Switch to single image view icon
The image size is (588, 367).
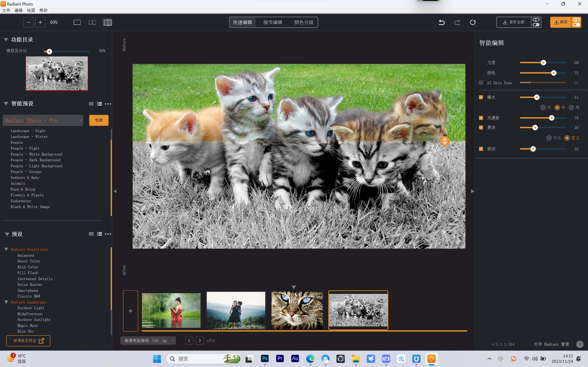click(77, 22)
